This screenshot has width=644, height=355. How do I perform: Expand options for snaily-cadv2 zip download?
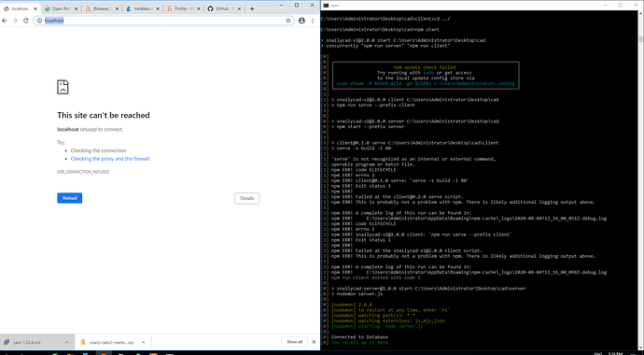(144, 342)
